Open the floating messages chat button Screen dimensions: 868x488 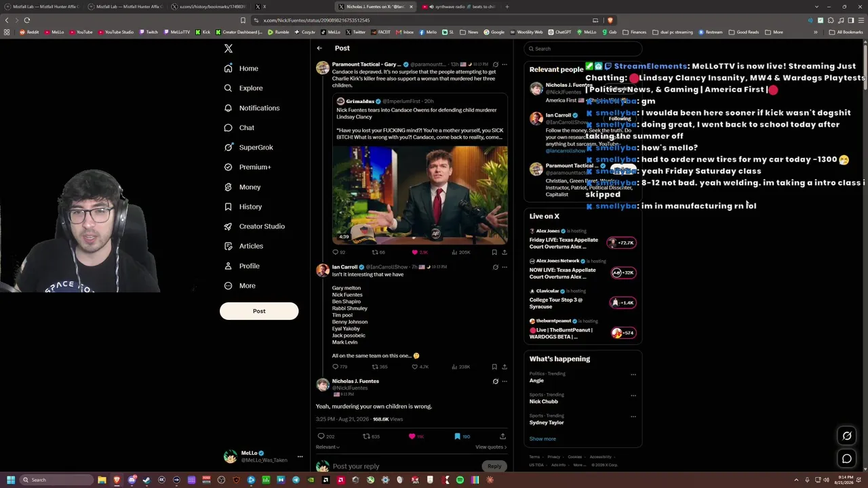coord(847,459)
